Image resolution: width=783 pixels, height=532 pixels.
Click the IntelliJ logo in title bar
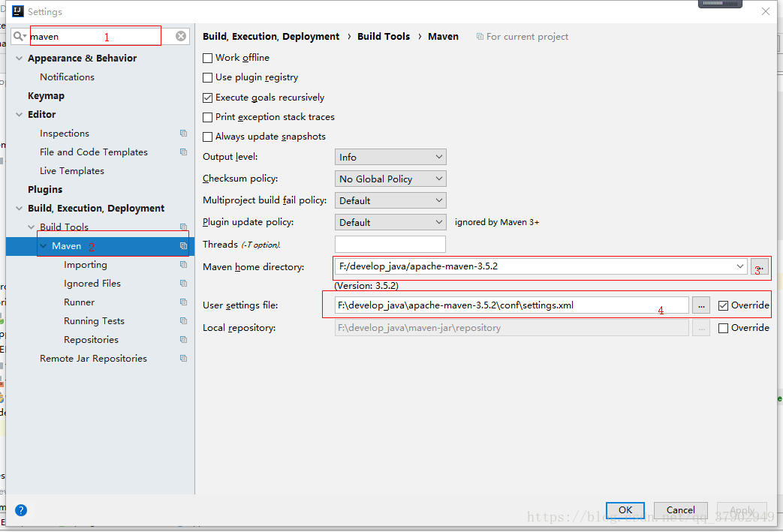pos(18,11)
